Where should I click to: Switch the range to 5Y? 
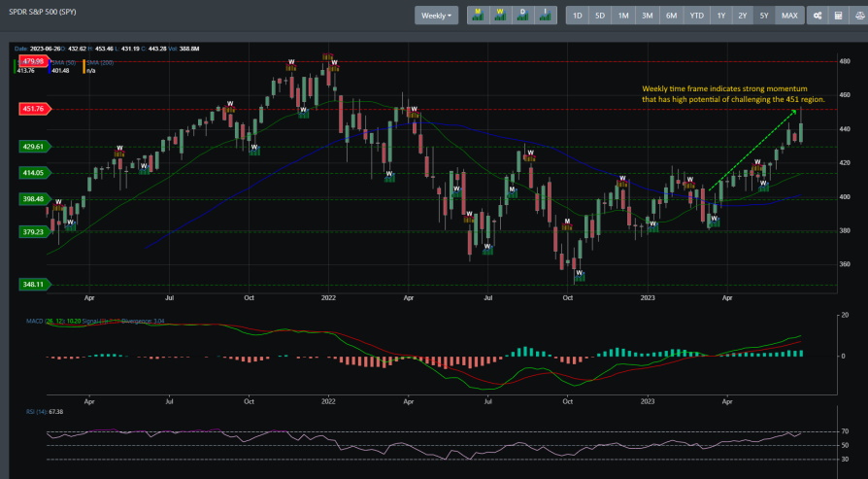[x=765, y=16]
